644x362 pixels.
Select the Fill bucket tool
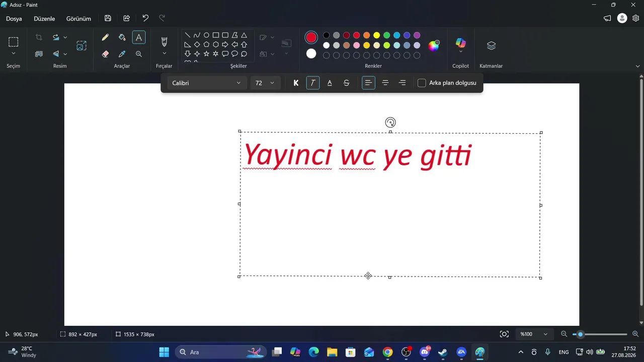pyautogui.click(x=122, y=37)
